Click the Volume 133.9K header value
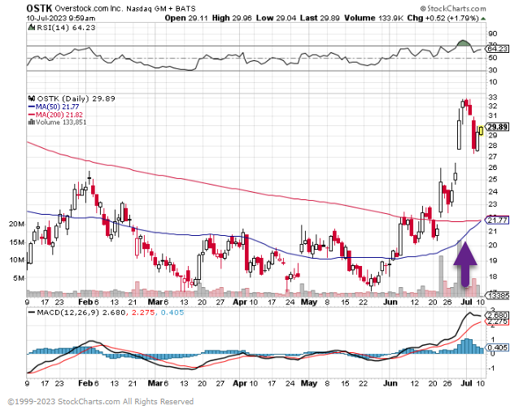This screenshot has width=532, height=410. 373,18
